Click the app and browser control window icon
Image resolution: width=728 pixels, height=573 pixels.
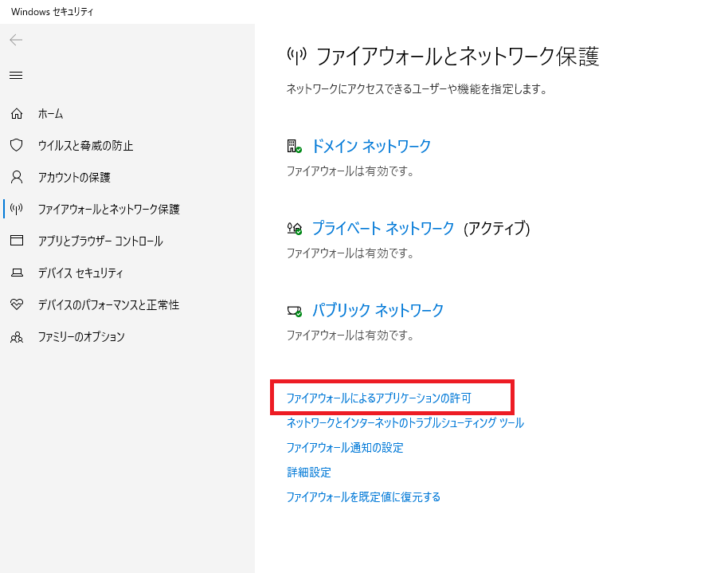pyautogui.click(x=17, y=241)
